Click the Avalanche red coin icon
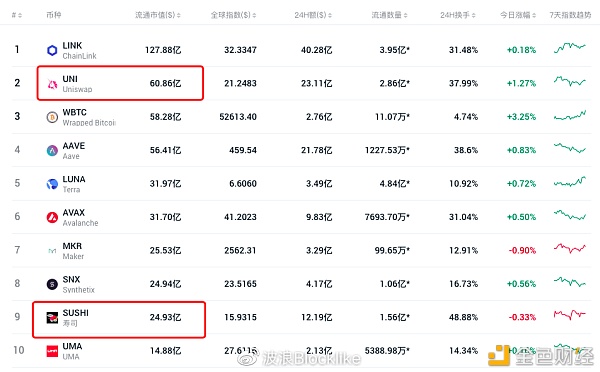This screenshot has width=600, height=372. tap(52, 217)
